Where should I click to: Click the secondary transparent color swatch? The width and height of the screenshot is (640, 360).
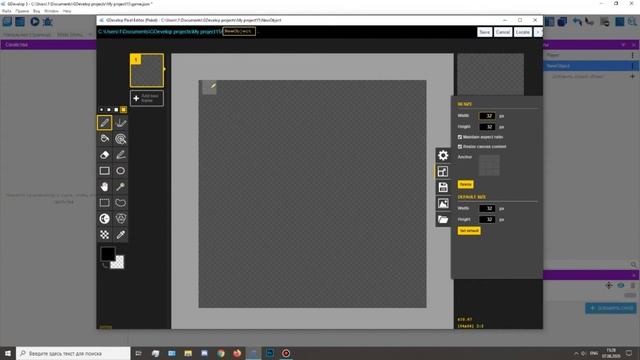pyautogui.click(x=118, y=262)
